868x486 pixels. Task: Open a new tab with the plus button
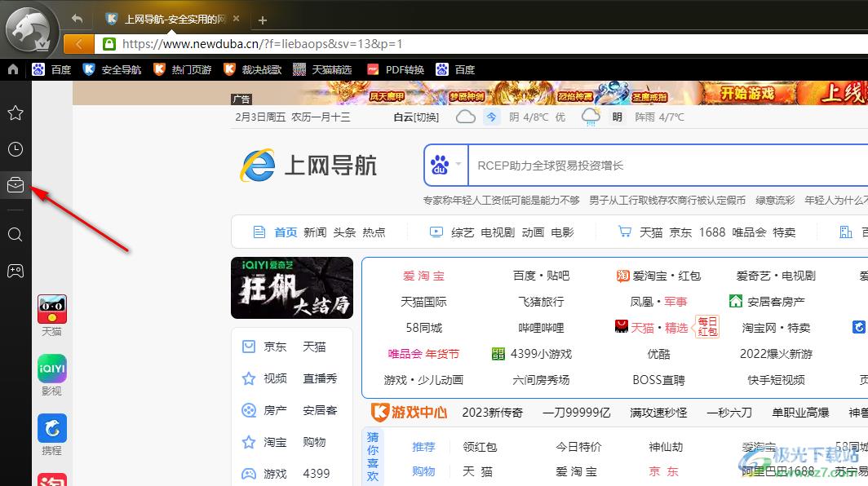(x=261, y=18)
